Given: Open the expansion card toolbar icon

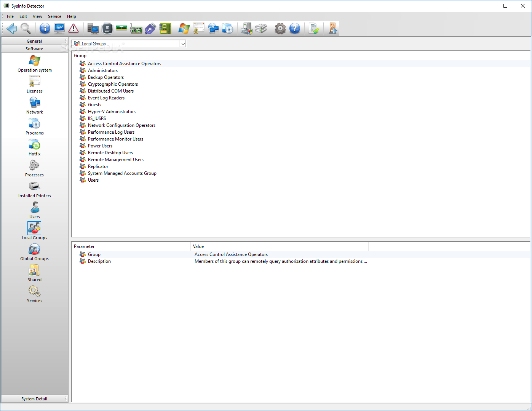Looking at the screenshot, I should click(136, 29).
